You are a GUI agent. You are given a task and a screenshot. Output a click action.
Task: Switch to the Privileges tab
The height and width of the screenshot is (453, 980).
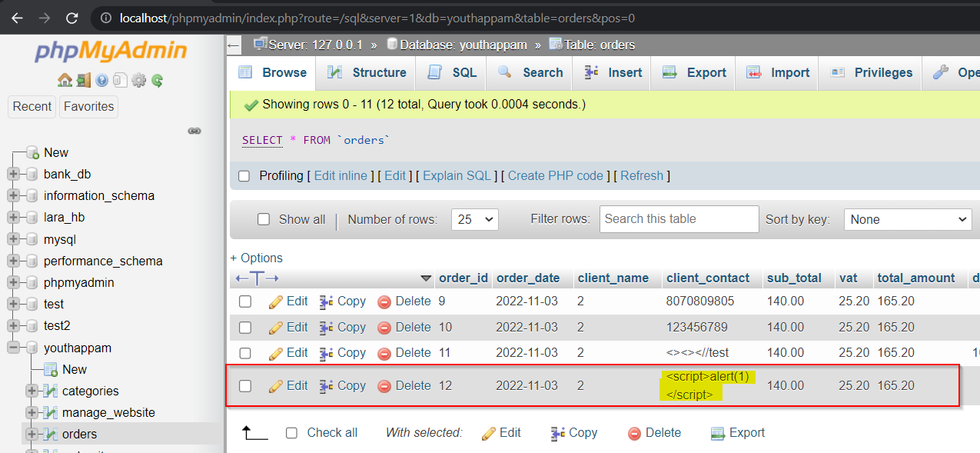[x=871, y=72]
